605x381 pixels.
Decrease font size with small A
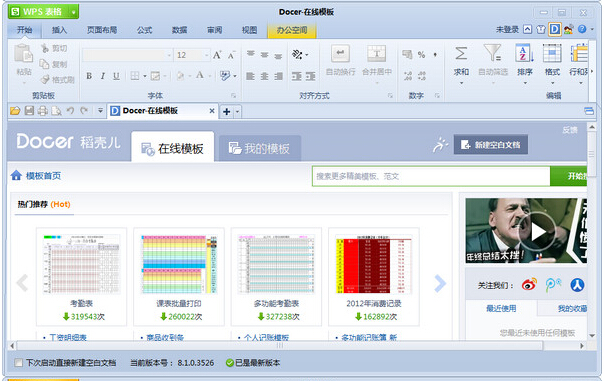[231, 56]
